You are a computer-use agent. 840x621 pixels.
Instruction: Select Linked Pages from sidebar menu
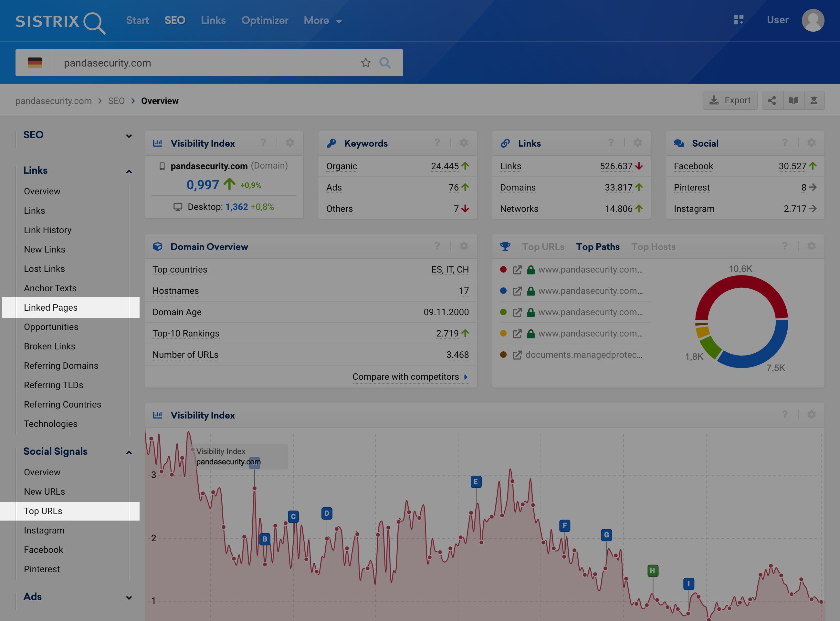tap(50, 306)
